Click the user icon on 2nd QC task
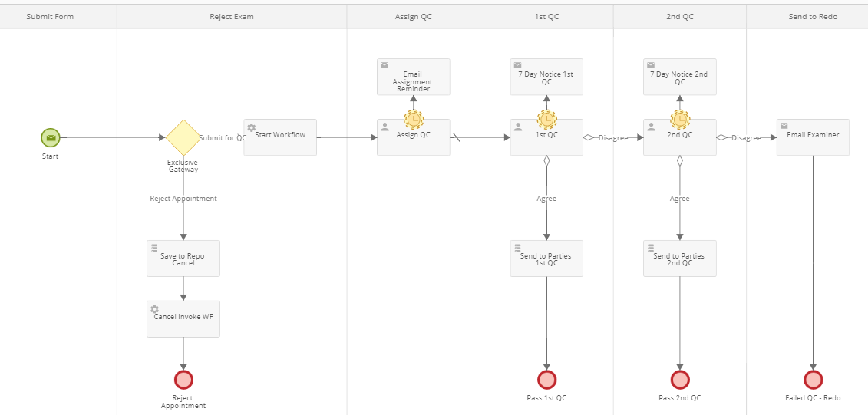 coord(651,127)
